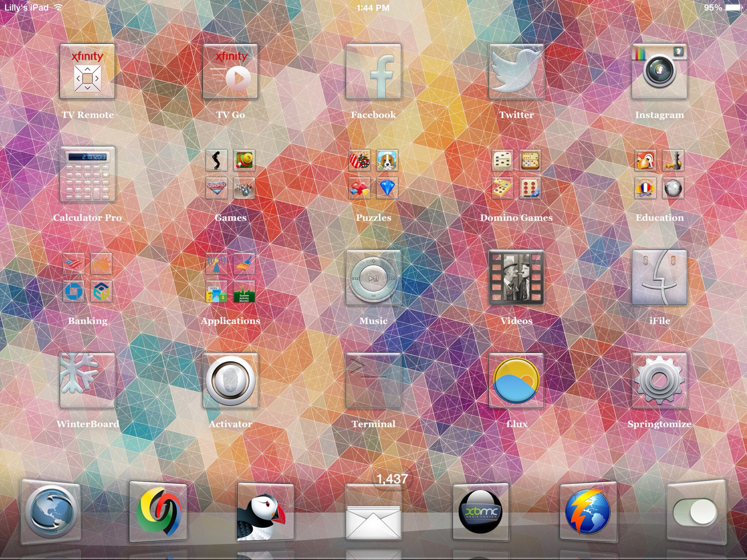The height and width of the screenshot is (560, 747).
Task: Open the Facebook app
Action: pos(373,71)
